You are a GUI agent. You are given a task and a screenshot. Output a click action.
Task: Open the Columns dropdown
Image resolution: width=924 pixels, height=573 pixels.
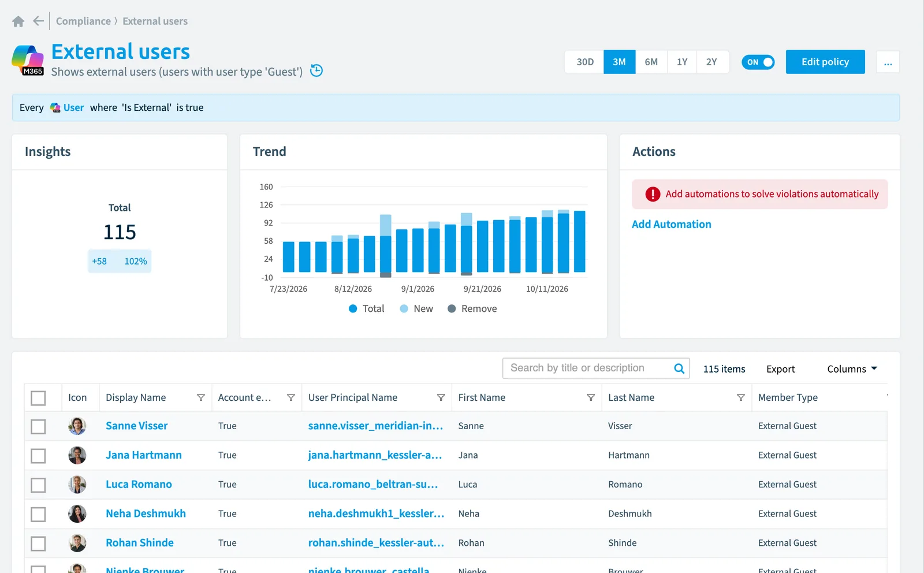point(852,369)
